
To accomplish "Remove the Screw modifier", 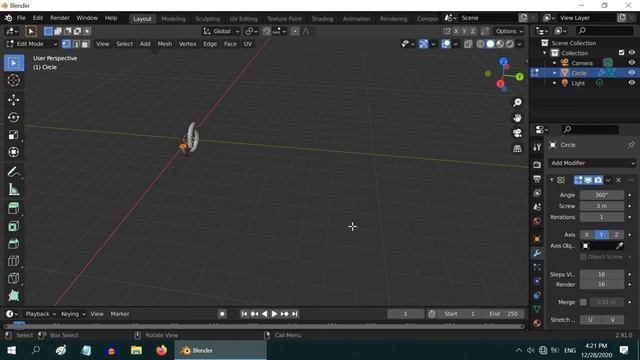I will click(618, 180).
